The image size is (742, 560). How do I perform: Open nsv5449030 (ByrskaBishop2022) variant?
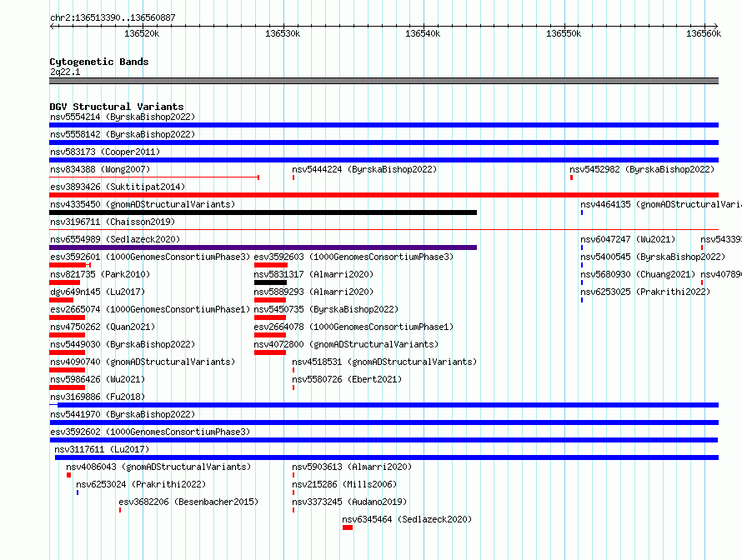(x=123, y=344)
